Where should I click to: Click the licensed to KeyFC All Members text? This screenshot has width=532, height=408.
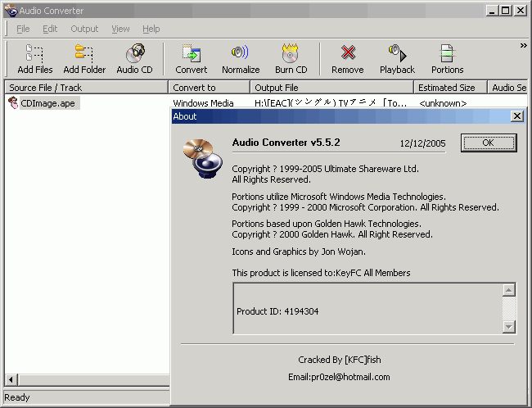coord(321,273)
